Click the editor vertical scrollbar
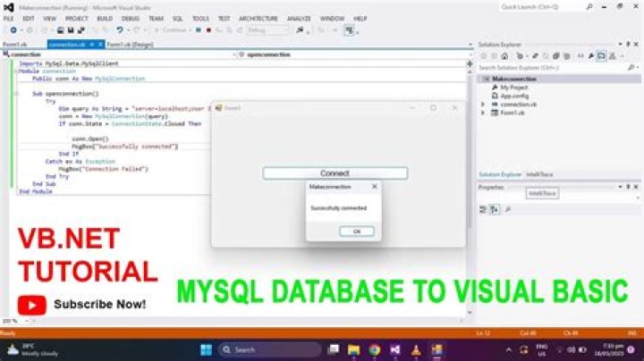The width and height of the screenshot is (644, 361). coord(470,152)
